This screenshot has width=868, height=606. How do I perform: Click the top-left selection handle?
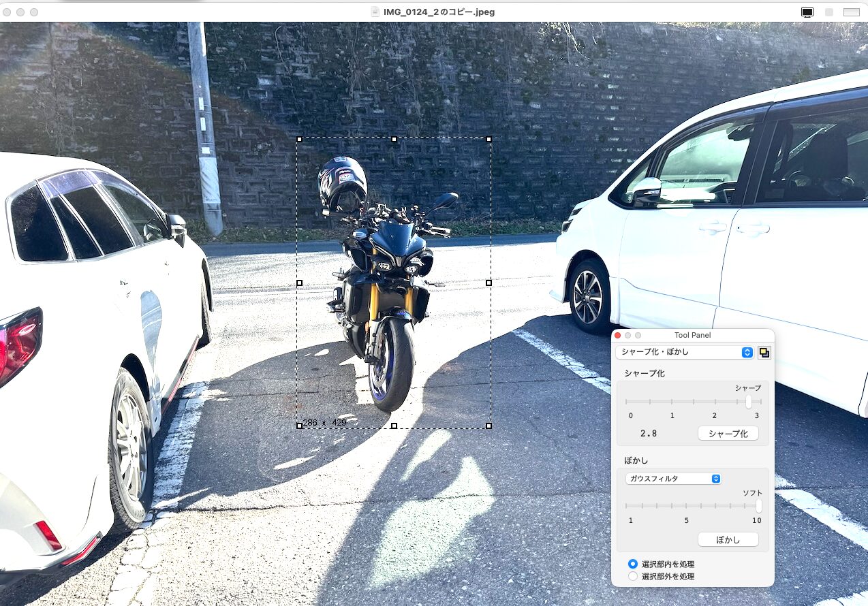(x=299, y=139)
